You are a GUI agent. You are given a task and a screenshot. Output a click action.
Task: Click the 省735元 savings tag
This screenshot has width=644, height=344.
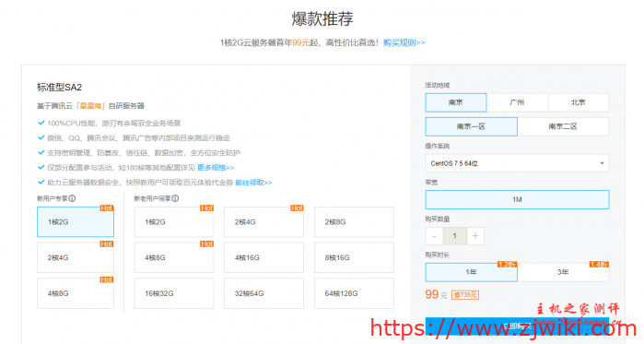tap(465, 295)
